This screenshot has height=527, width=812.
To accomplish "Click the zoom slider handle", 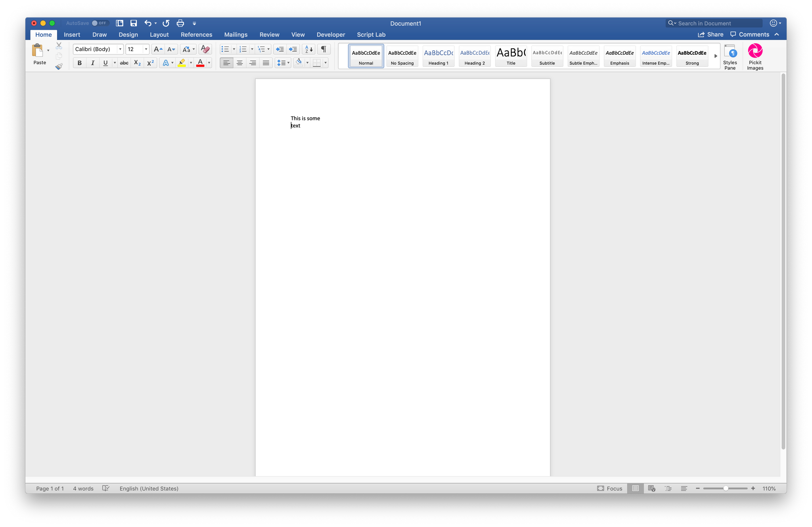I will coord(726,489).
